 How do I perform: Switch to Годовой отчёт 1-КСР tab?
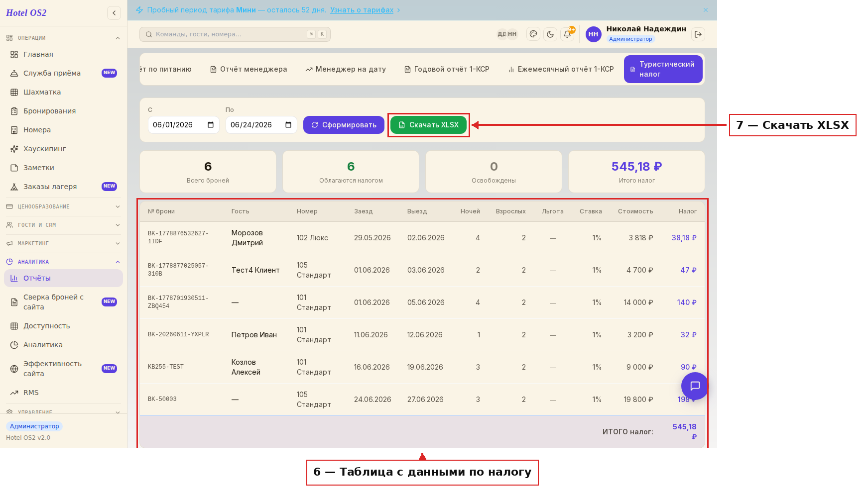click(x=447, y=69)
